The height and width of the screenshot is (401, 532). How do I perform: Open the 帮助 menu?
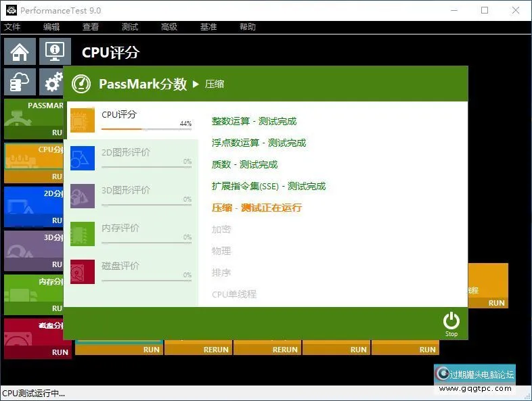pyautogui.click(x=247, y=27)
